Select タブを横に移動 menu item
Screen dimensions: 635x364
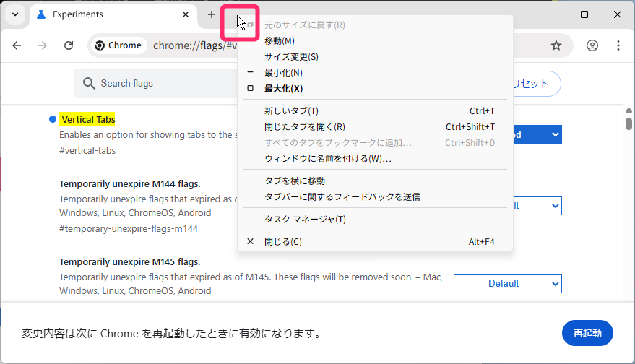[375, 181]
